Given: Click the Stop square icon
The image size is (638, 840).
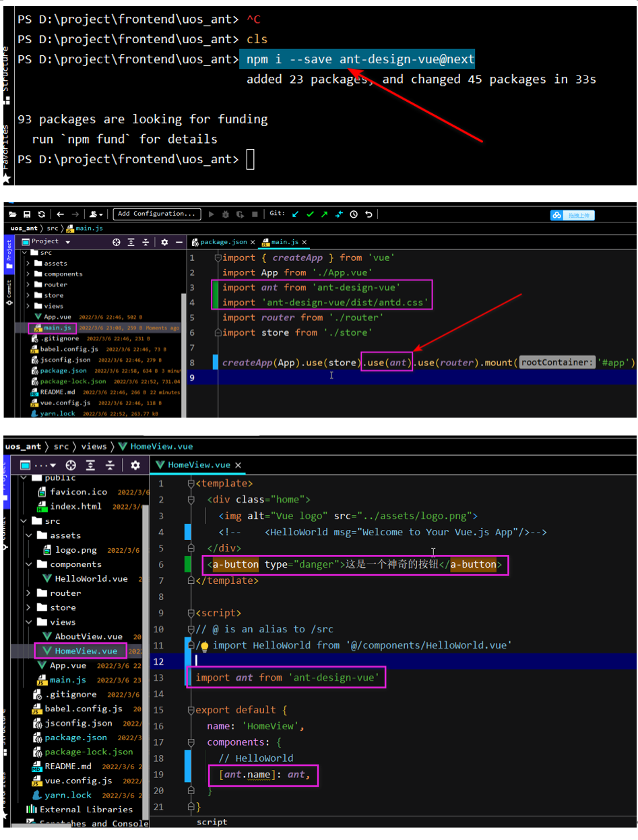Looking at the screenshot, I should (x=255, y=214).
